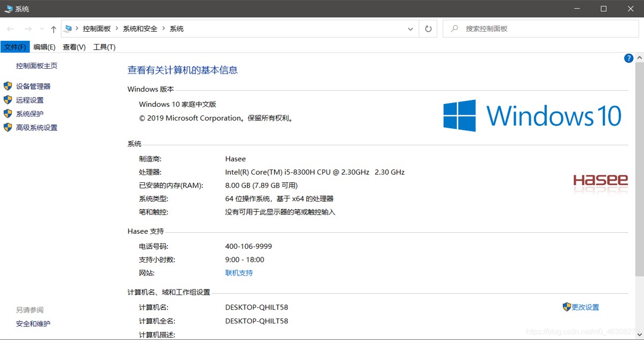This screenshot has width=644, height=340.
Task: Click 查看有关计算机的基本信息 heading
Action: [x=182, y=70]
